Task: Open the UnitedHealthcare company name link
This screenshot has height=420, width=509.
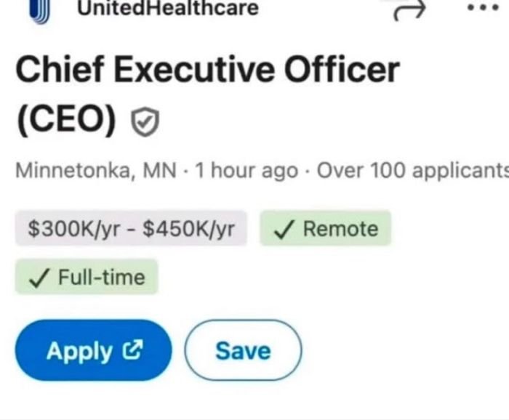Action: pyautogui.click(x=167, y=9)
